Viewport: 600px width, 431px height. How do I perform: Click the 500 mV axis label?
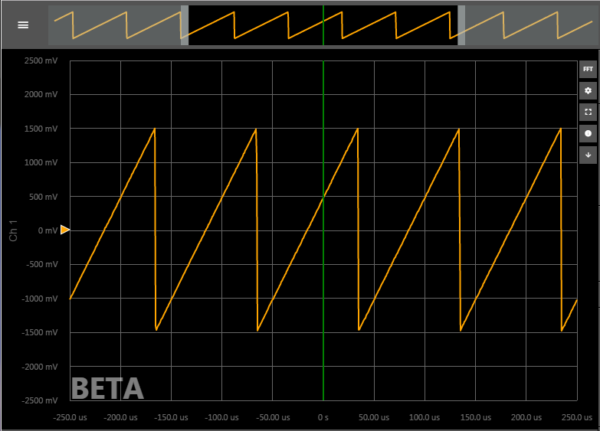[x=43, y=197]
